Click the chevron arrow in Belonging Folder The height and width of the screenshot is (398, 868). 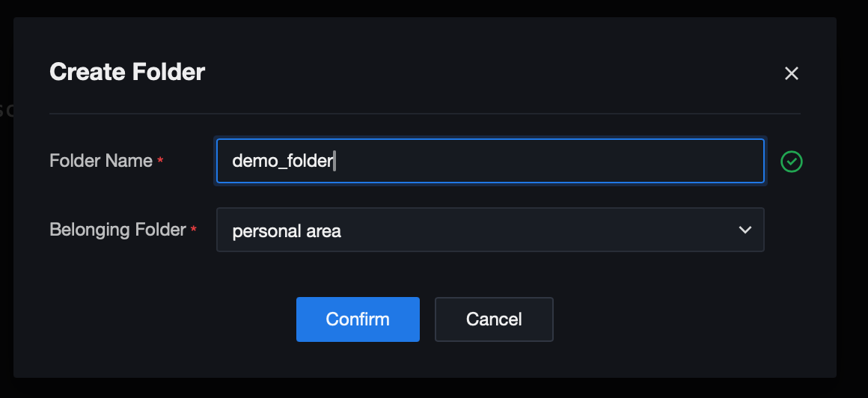[x=745, y=230]
